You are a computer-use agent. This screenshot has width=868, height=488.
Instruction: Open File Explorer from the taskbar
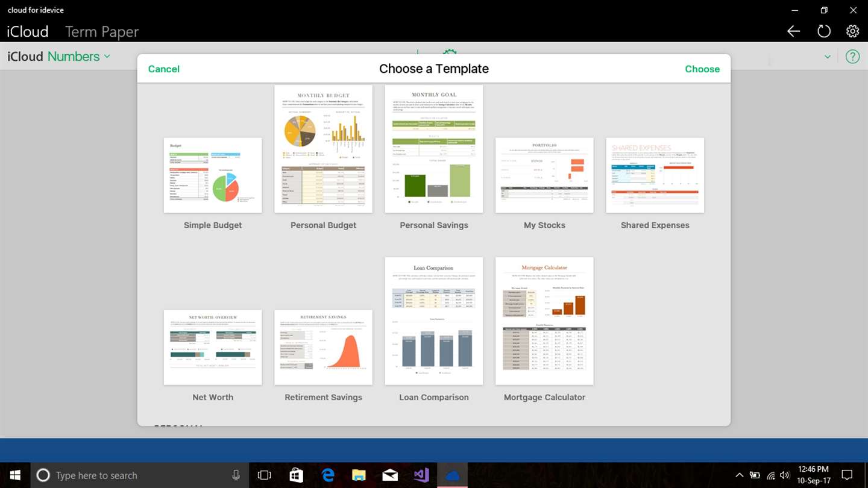[359, 475]
